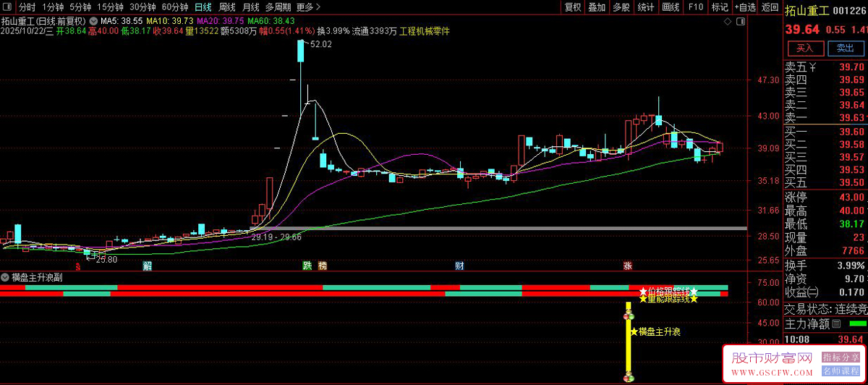Click the 买入 buy button

pyautogui.click(x=805, y=48)
